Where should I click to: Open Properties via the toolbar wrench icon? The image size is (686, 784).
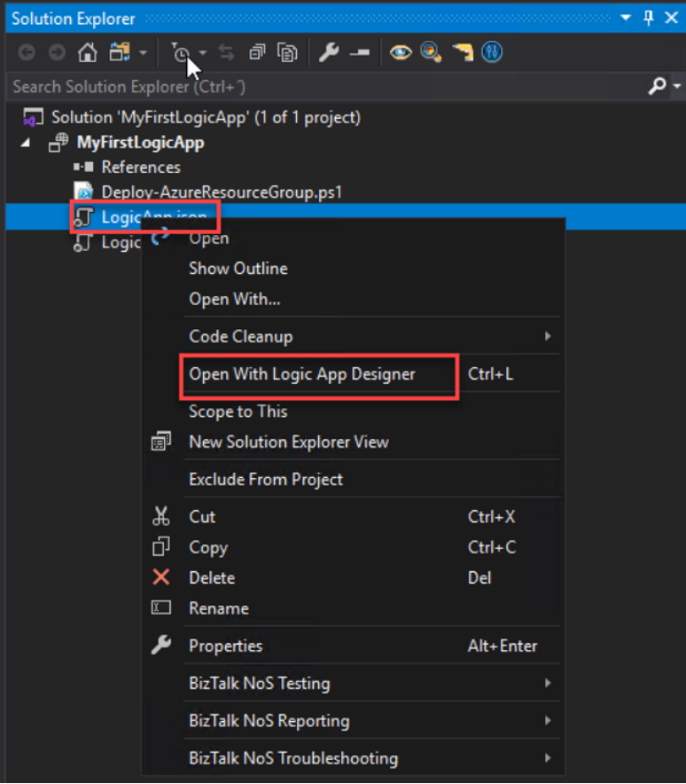329,53
